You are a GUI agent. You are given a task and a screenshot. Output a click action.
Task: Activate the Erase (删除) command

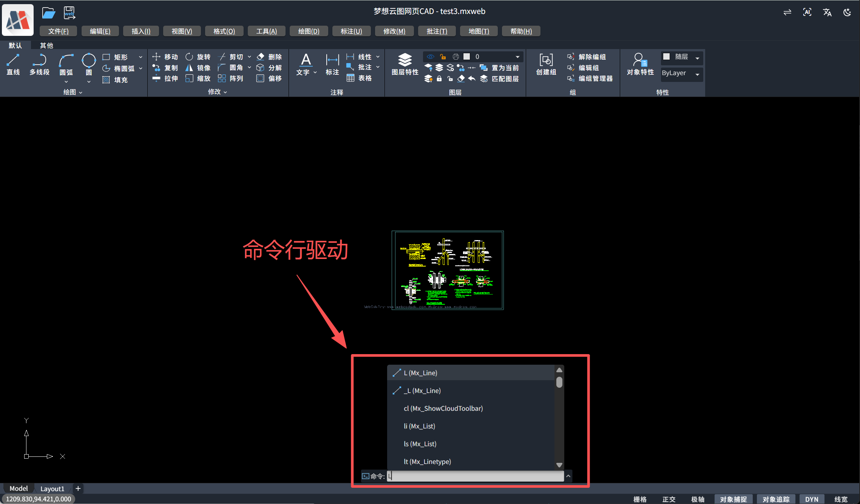coord(269,57)
